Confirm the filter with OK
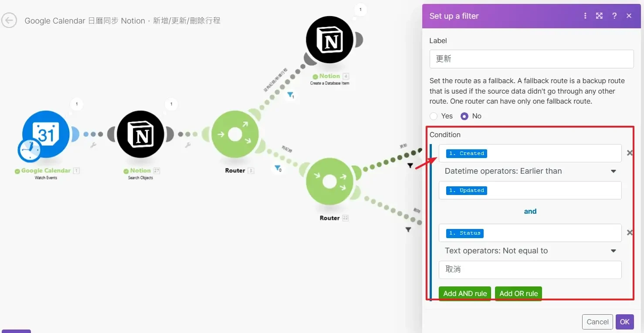The width and height of the screenshot is (644, 333). [625, 322]
